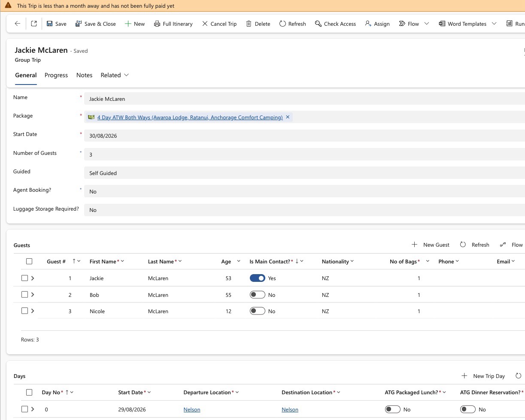The image size is (525, 420).
Task: Click the New plus icon in the command bar
Action: (x=128, y=24)
